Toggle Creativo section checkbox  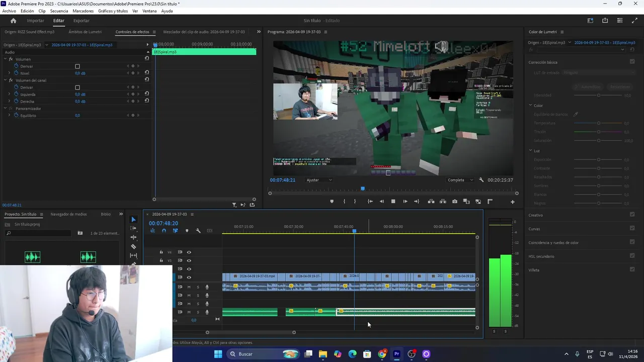pos(632,215)
